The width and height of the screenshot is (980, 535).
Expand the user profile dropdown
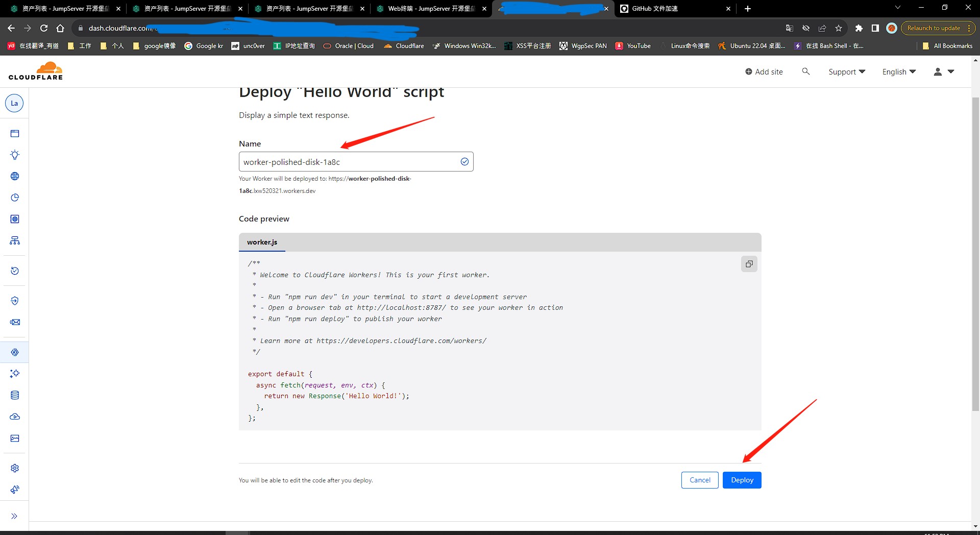(x=944, y=72)
